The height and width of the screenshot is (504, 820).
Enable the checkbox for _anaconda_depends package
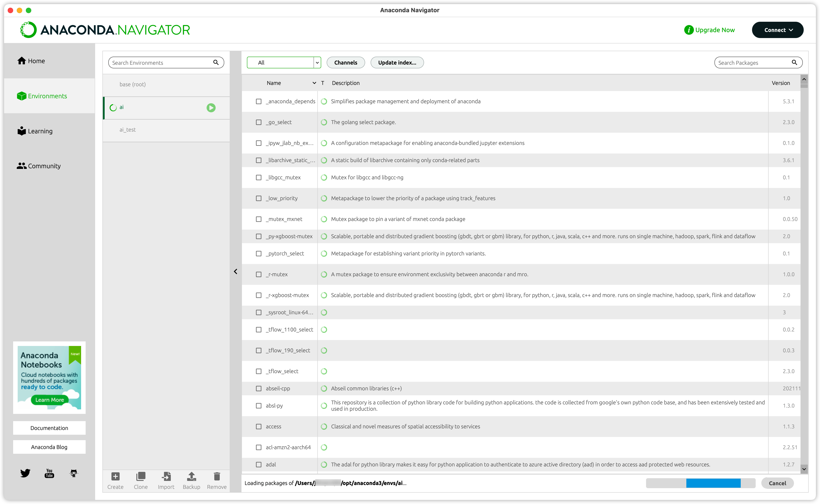click(258, 101)
